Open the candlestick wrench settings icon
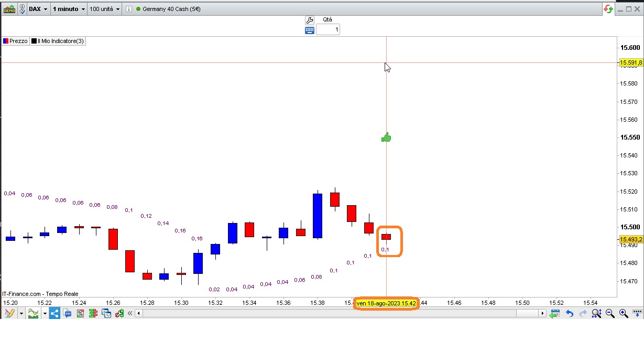 tap(119, 313)
